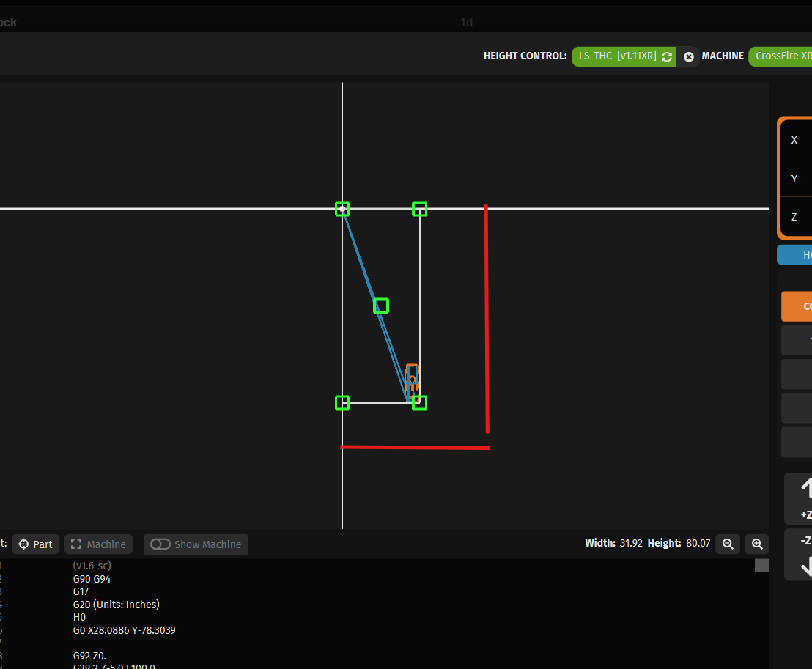Click the G-code panel scrollbar thumb
The width and height of the screenshot is (812, 669).
[x=762, y=565]
